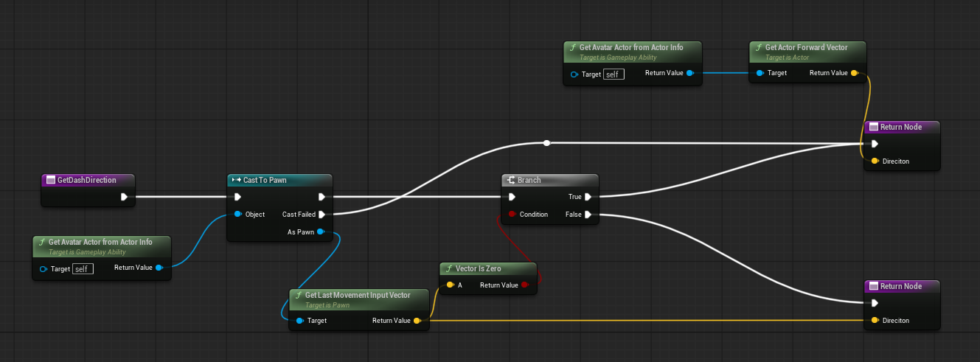Click Target pin on Get Actor Forward Vector

[x=760, y=73]
